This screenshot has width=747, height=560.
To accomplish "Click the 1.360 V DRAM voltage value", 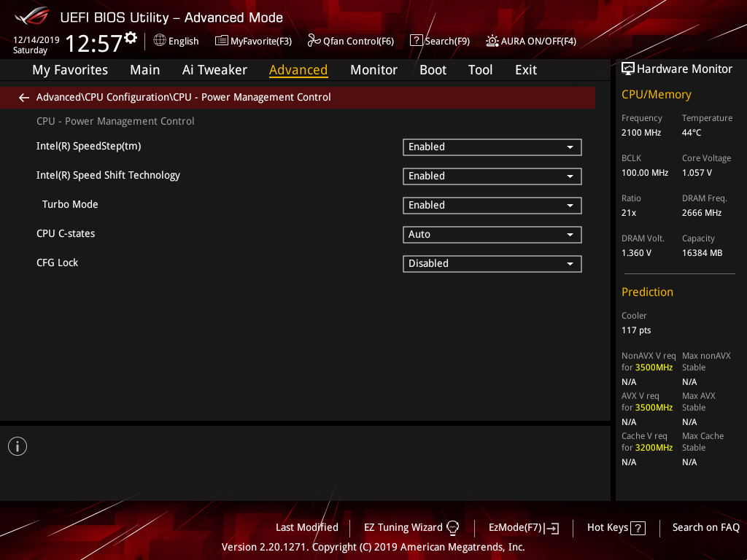I will pyautogui.click(x=636, y=253).
